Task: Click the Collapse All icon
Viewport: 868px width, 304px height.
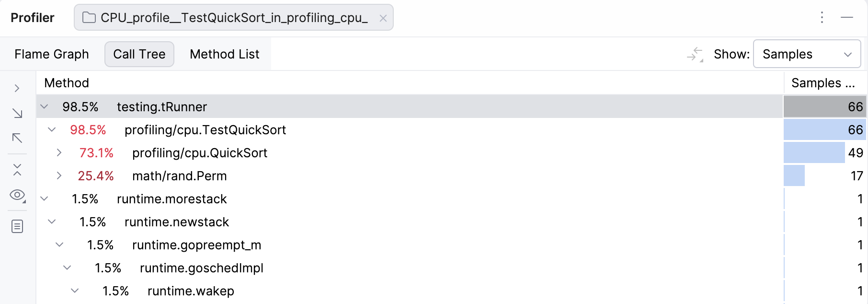Action: coord(17,169)
